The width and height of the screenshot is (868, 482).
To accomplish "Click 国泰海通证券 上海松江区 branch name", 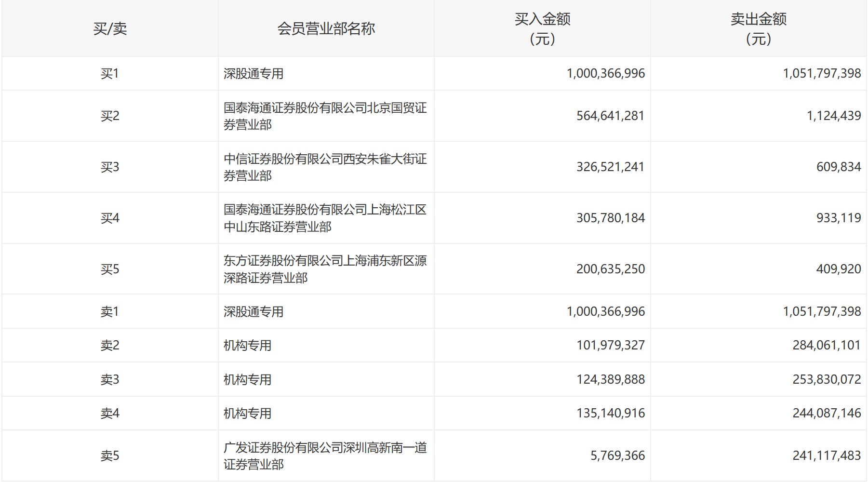I will [x=325, y=218].
